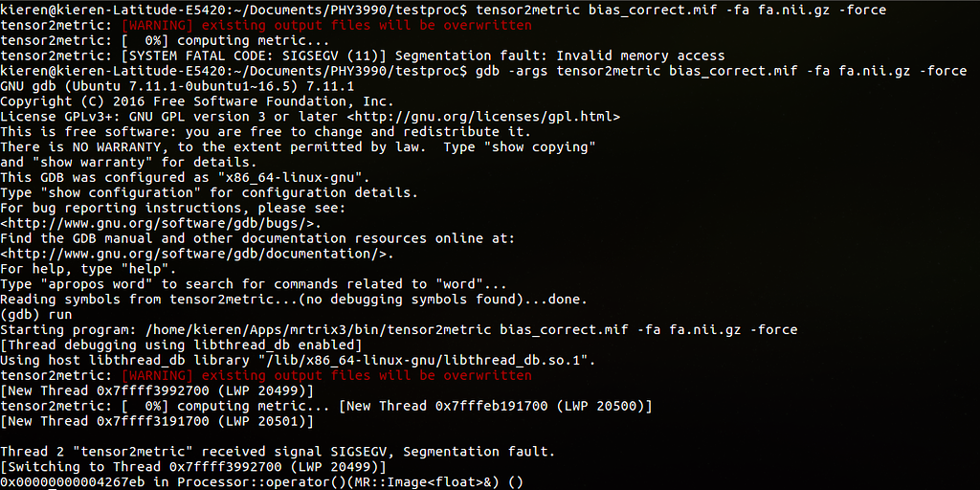Screen dimensions: 980x490
Task: Click the gdb documentation URL link
Action: pos(197,254)
